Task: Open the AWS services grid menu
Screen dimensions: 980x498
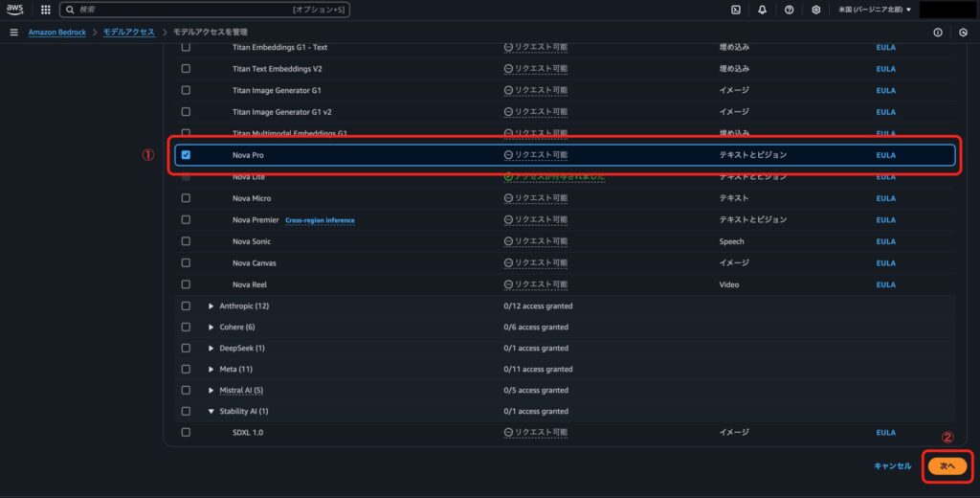Action: tap(46, 10)
